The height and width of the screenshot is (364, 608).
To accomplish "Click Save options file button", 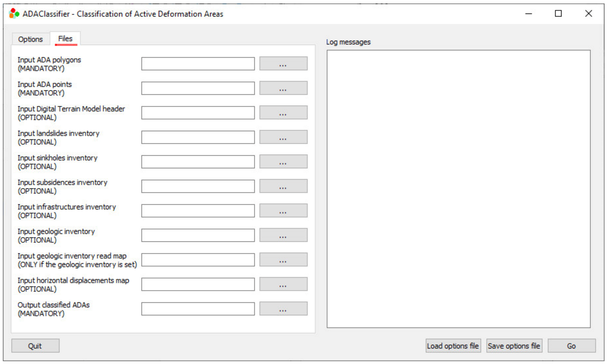I will point(514,346).
